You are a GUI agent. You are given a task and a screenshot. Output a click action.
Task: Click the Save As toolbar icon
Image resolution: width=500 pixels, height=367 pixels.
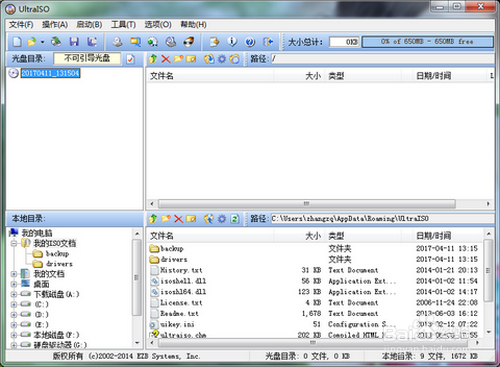92,42
